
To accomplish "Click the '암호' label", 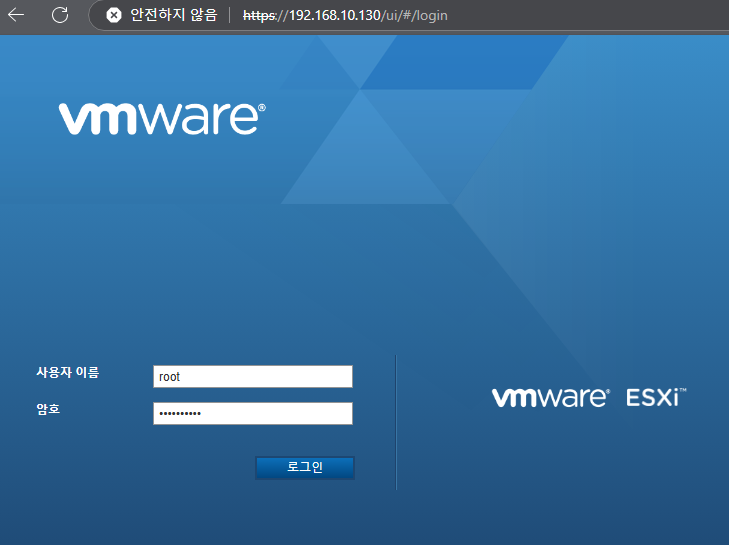I will pos(48,409).
